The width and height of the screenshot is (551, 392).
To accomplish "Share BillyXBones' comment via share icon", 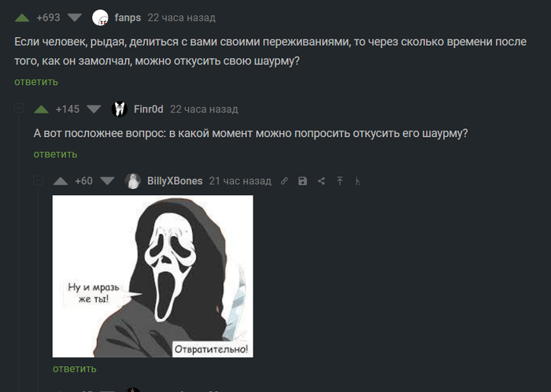I will click(321, 181).
